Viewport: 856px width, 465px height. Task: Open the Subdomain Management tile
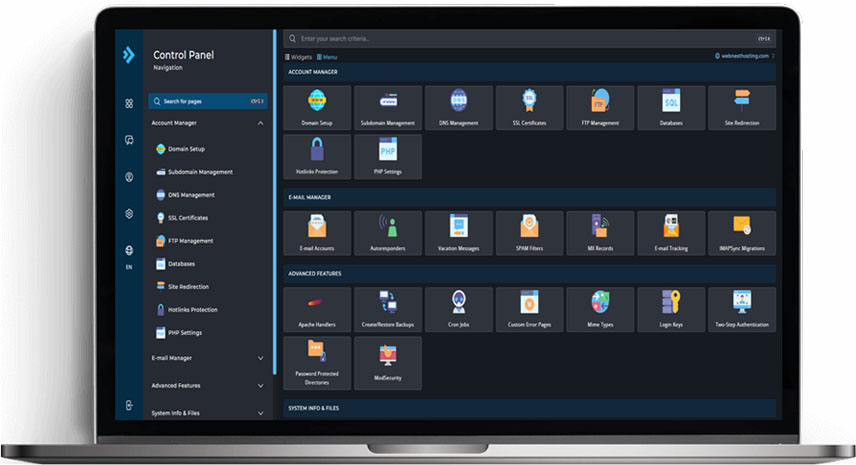pos(388,108)
